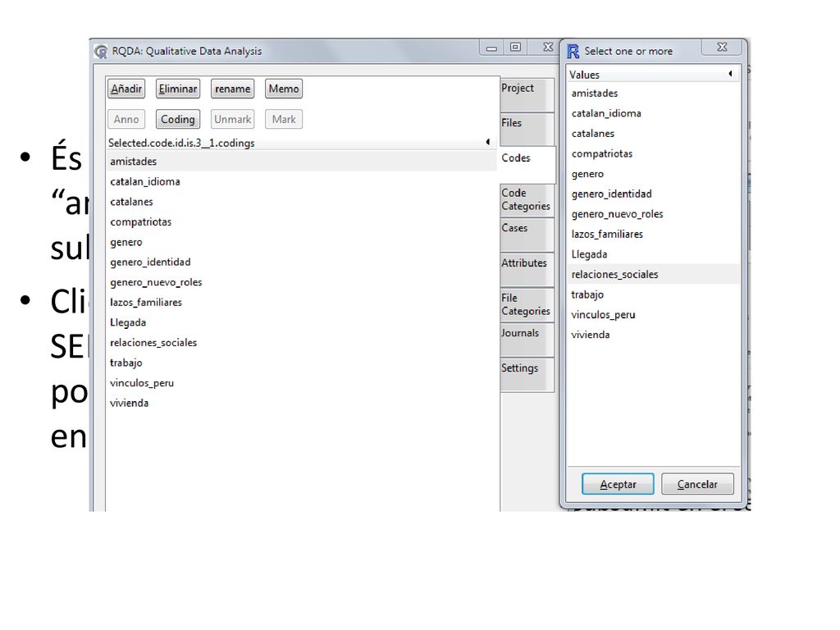Dismiss dialog with Cancelar
Screen dimensions: 840x630
click(697, 484)
